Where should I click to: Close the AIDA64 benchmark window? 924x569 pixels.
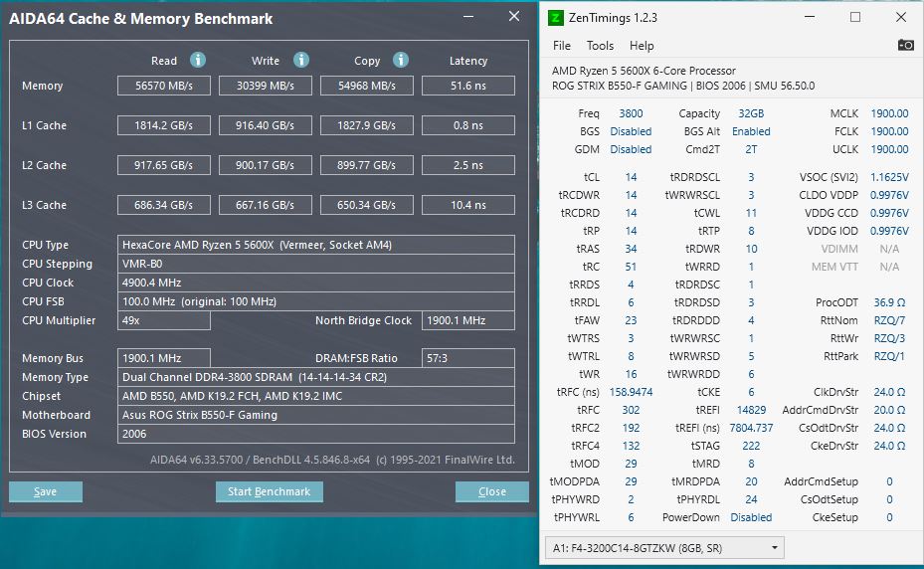514,17
